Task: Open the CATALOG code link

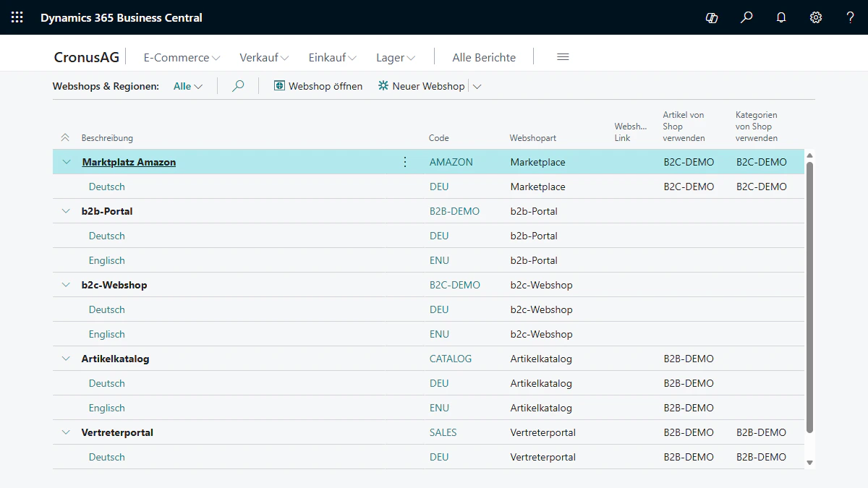Action: click(x=451, y=359)
